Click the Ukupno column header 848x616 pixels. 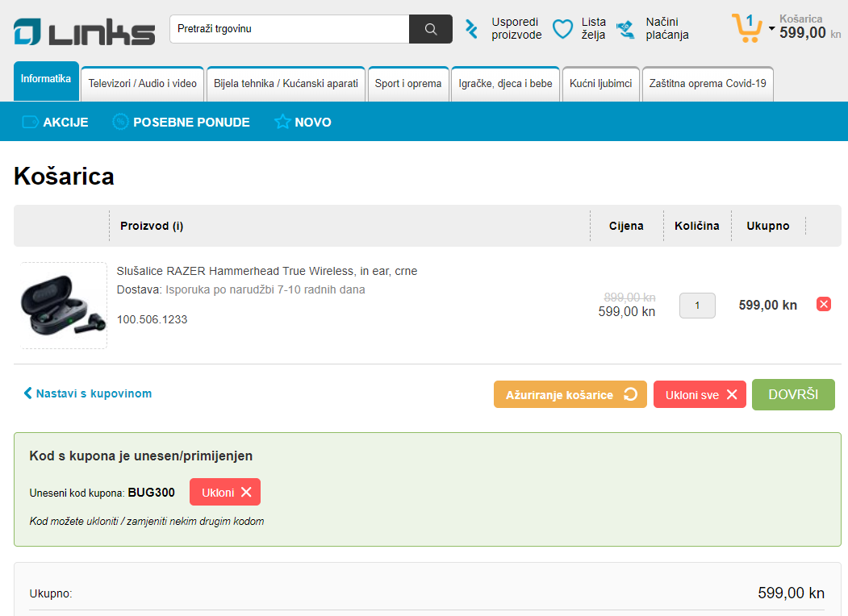[x=768, y=226]
